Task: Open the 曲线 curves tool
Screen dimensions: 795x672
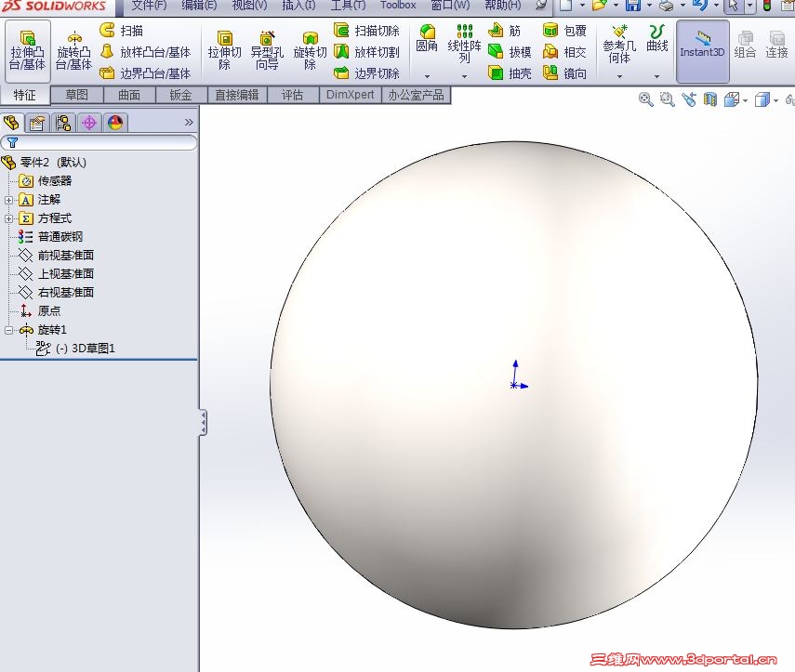Action: point(657,38)
